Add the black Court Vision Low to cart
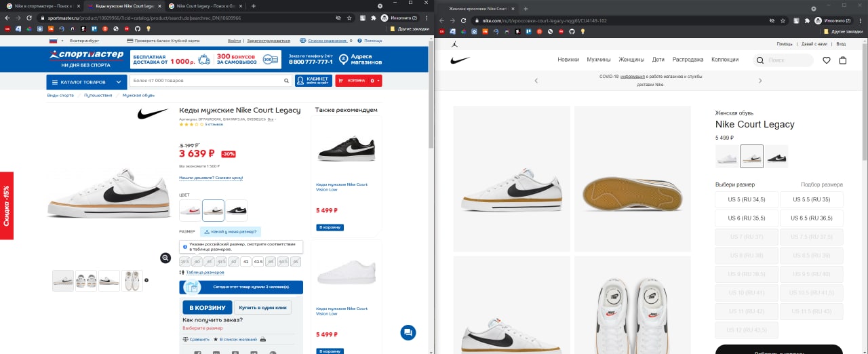This screenshot has width=868, height=354. tap(330, 227)
